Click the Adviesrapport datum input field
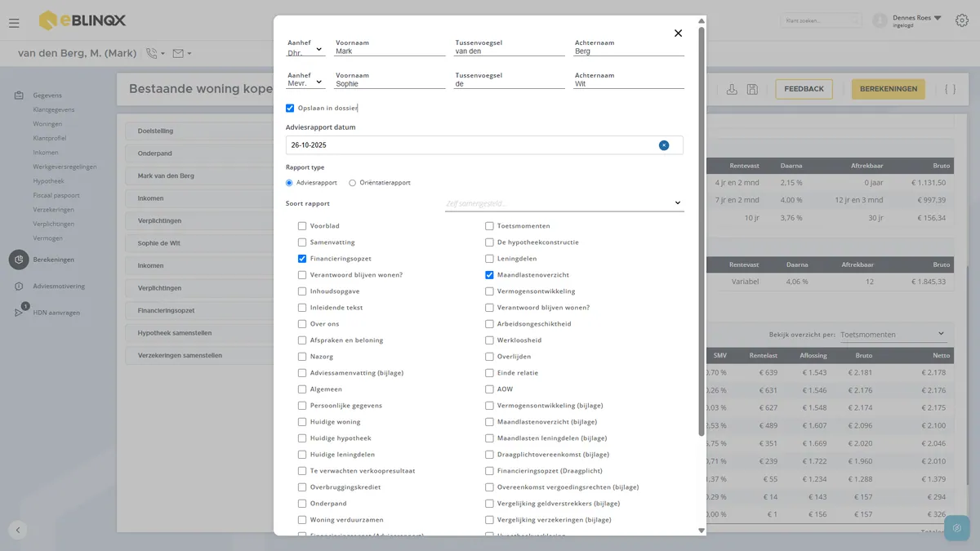980x551 pixels. click(x=484, y=145)
